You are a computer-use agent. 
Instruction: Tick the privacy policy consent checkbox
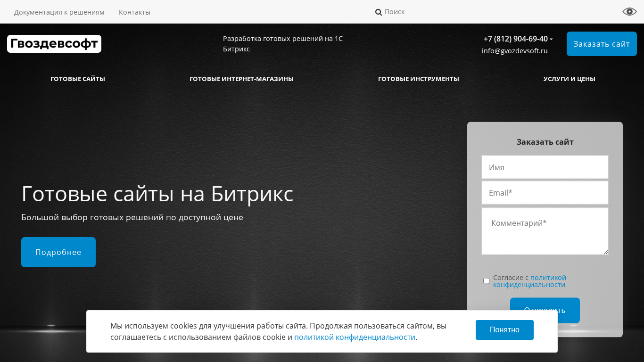point(487,281)
